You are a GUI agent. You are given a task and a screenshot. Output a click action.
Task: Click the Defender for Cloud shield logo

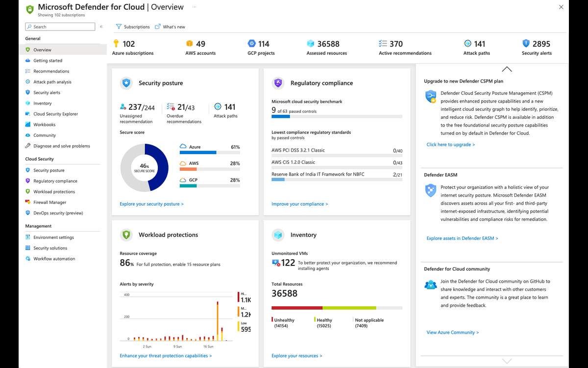30,9
